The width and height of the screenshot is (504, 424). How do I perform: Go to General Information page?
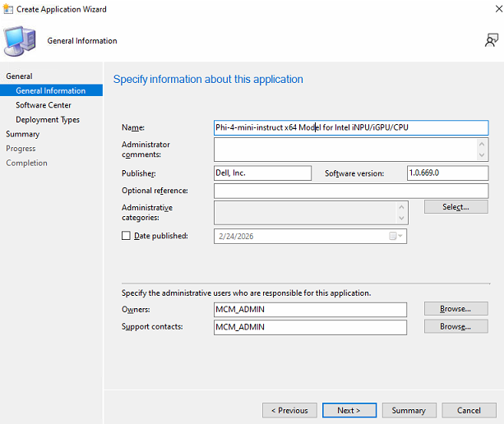click(x=51, y=90)
